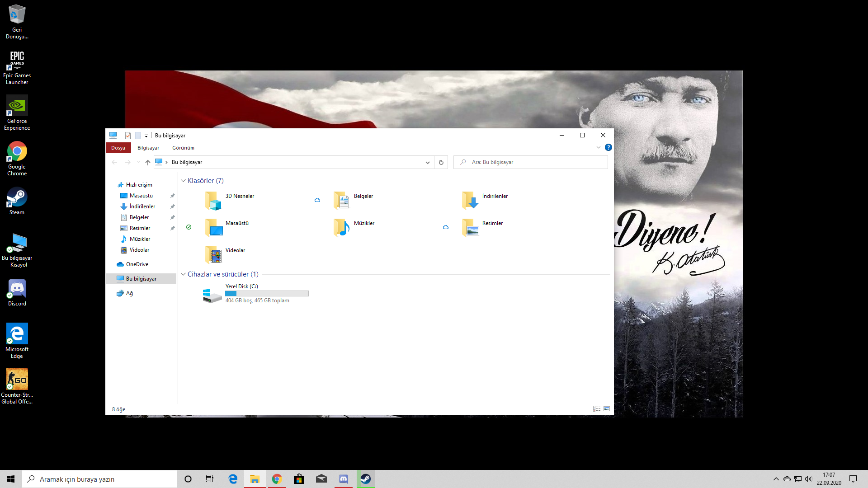
Task: Select the Steam desktop icon
Action: coord(17,201)
